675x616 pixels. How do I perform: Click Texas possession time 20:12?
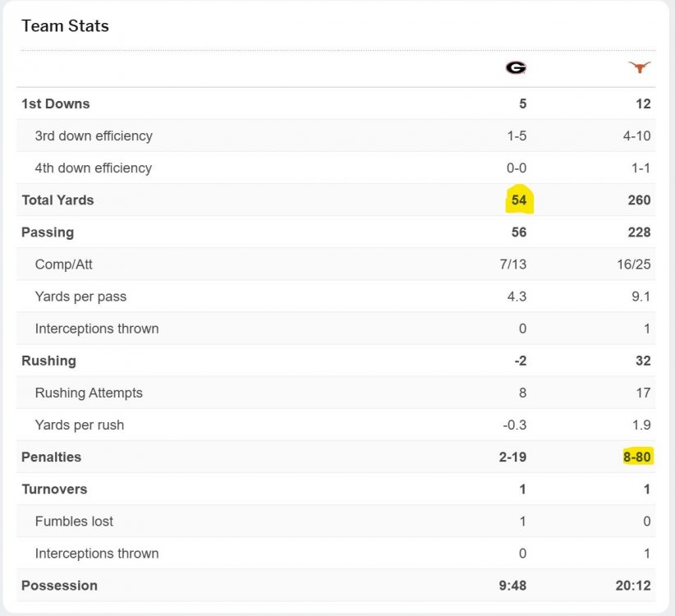pyautogui.click(x=633, y=586)
